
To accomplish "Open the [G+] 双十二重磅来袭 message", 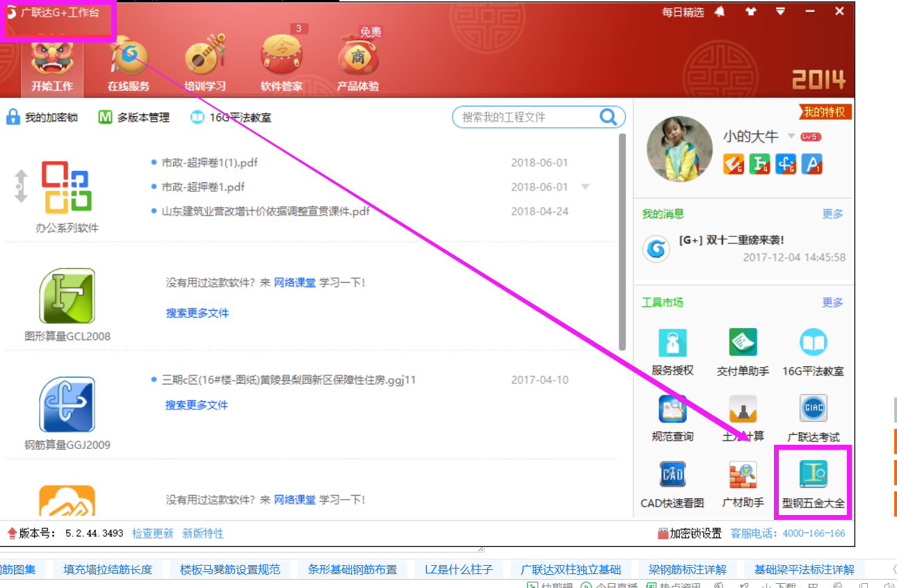I will click(732, 240).
